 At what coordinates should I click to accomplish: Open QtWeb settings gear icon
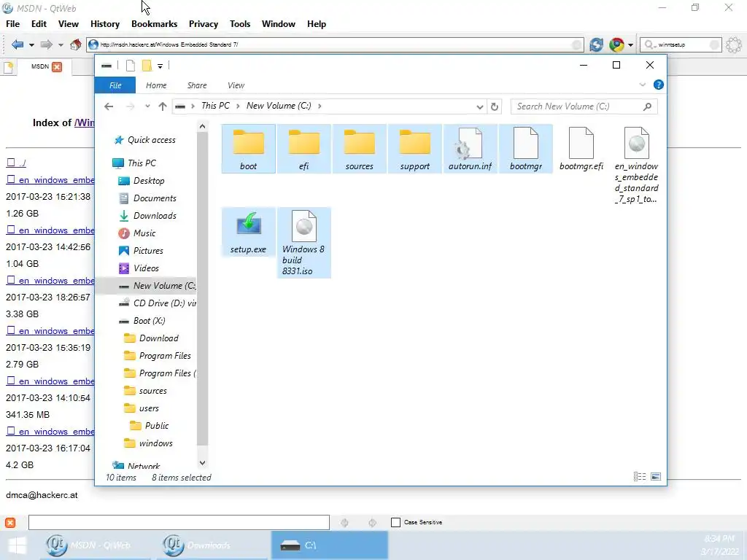(734, 44)
